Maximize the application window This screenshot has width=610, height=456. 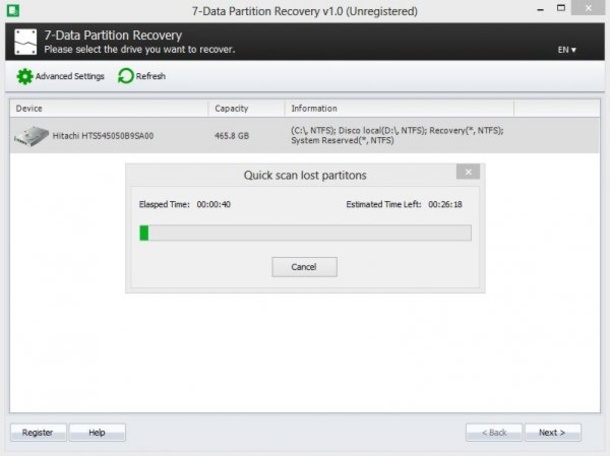tap(561, 8)
